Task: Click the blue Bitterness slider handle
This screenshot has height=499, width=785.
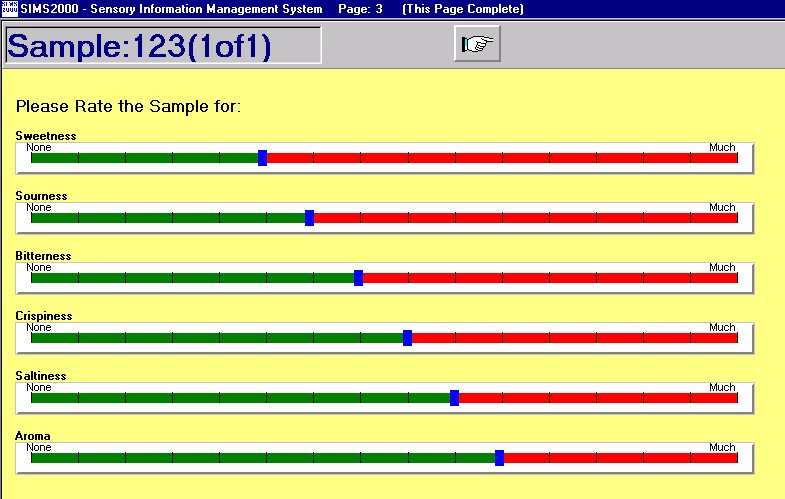Action: tap(358, 278)
